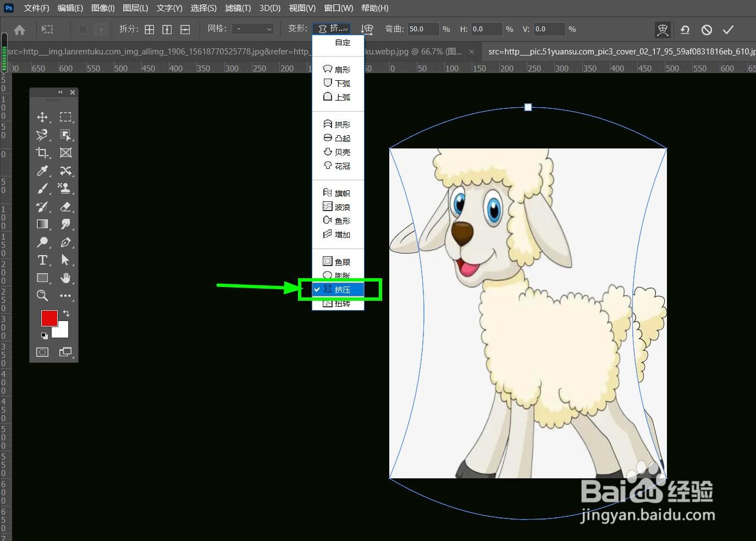The image size is (756, 541).
Task: Select the Dodge tool
Action: (x=42, y=242)
